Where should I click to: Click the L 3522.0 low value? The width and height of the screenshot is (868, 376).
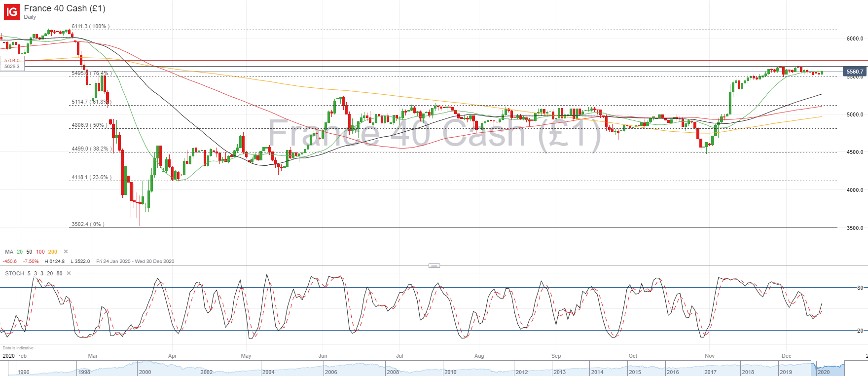tap(80, 262)
